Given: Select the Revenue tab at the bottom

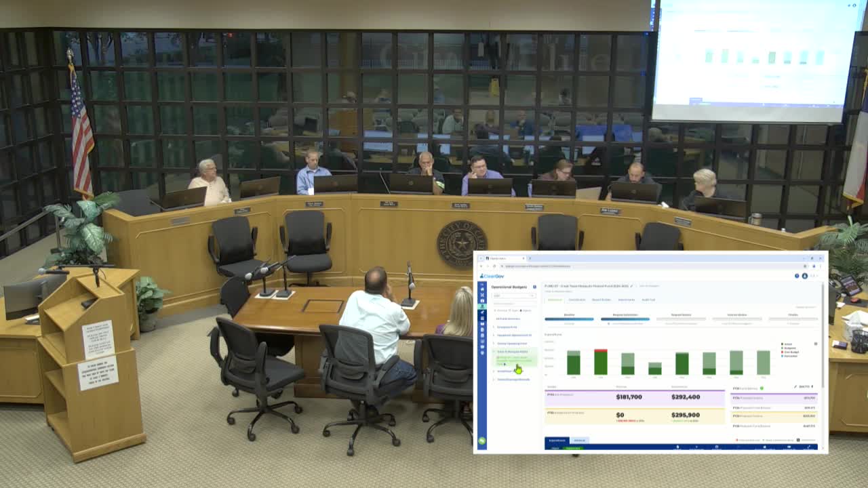Looking at the screenshot, I should click(x=580, y=441).
